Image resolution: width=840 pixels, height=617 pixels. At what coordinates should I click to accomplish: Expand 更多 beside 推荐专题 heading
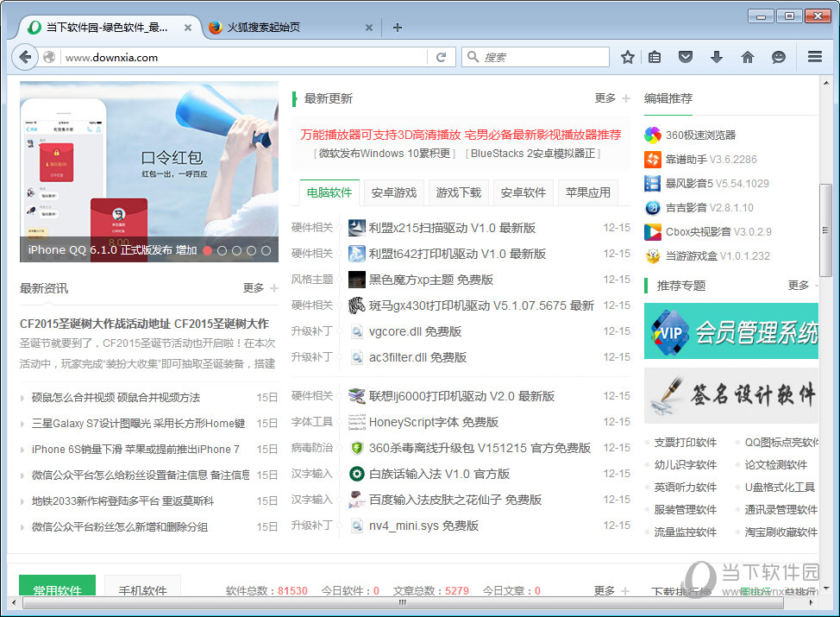coord(805,286)
